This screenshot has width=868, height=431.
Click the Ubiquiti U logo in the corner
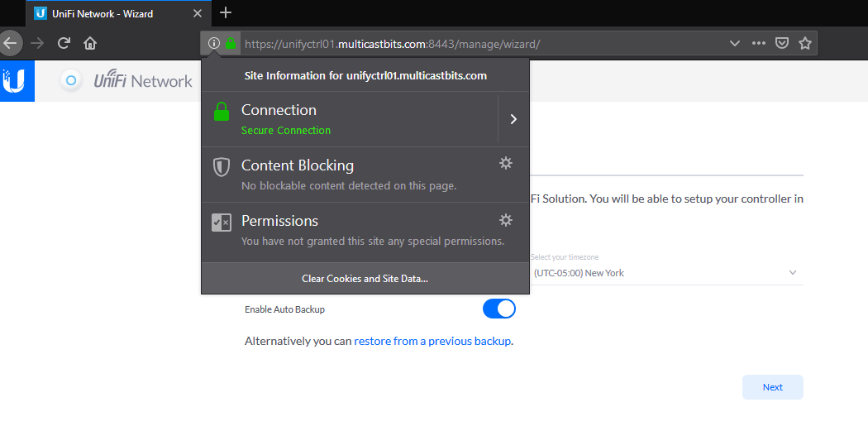pos(16,81)
